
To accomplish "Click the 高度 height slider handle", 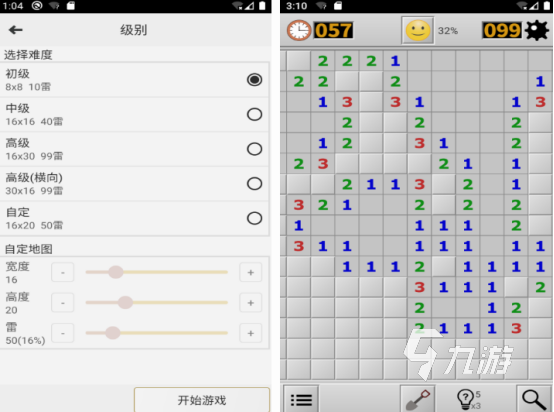I will 125,302.
